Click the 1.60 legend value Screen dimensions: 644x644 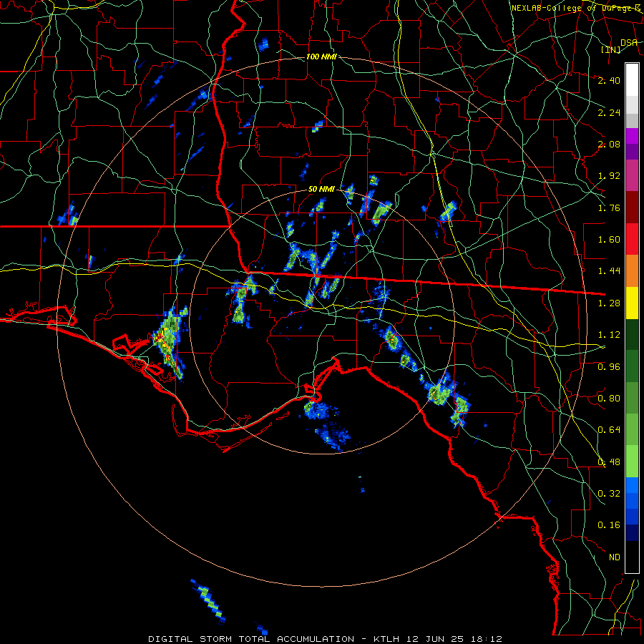click(x=609, y=240)
